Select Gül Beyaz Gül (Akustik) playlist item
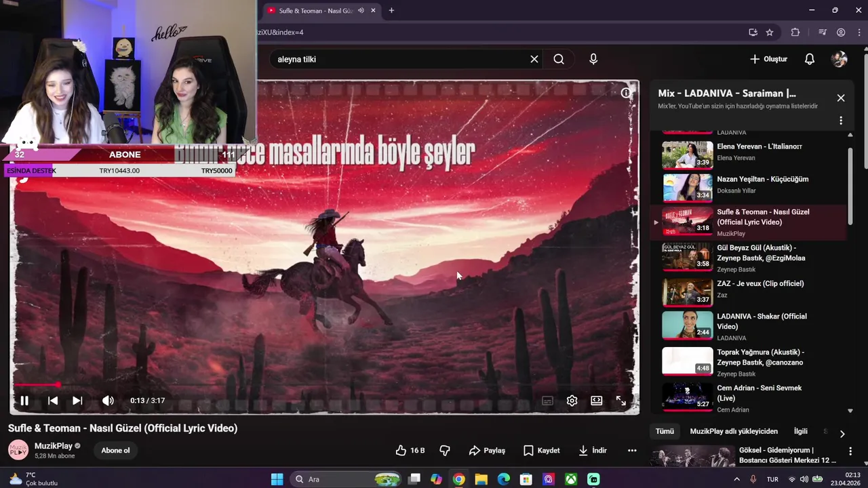This screenshot has width=868, height=488. [x=749, y=258]
